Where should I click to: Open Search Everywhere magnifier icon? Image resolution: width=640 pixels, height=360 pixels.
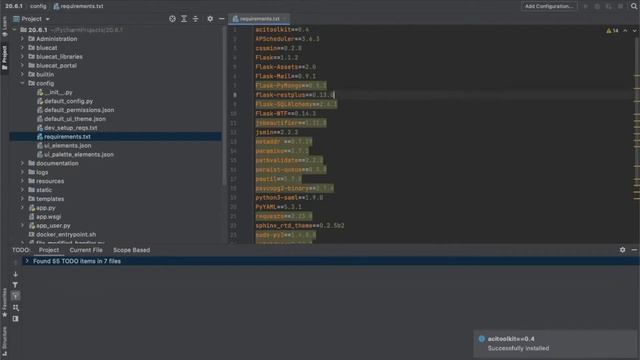[634, 6]
